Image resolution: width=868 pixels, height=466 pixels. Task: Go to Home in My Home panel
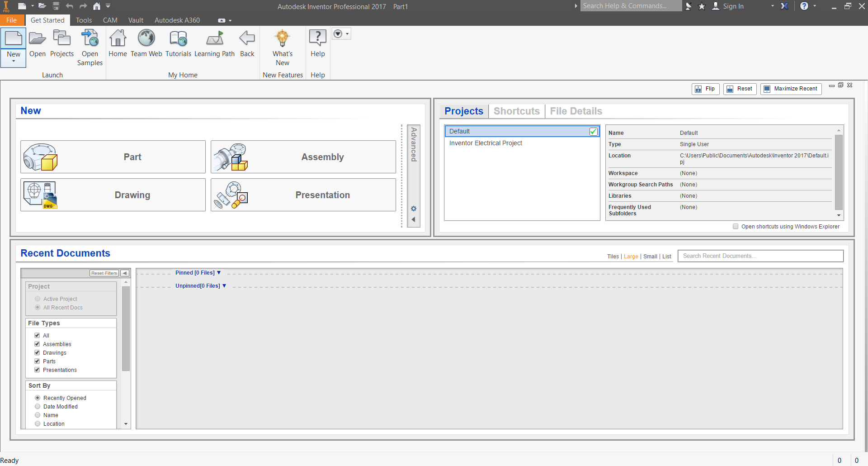coord(118,43)
